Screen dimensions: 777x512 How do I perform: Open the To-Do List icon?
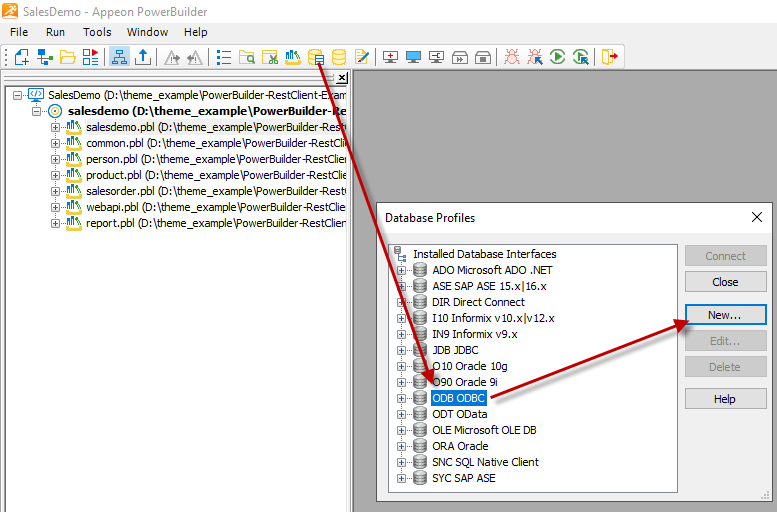(223, 57)
